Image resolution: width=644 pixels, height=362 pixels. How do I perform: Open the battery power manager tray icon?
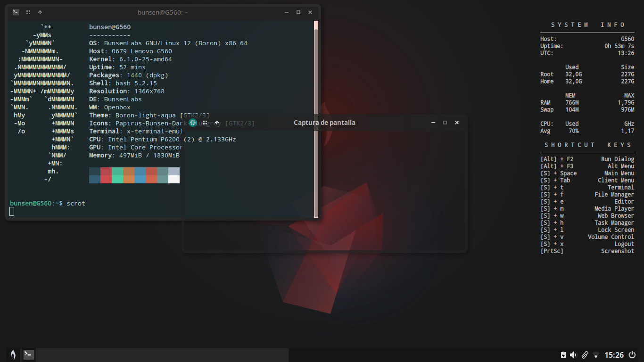click(x=563, y=355)
